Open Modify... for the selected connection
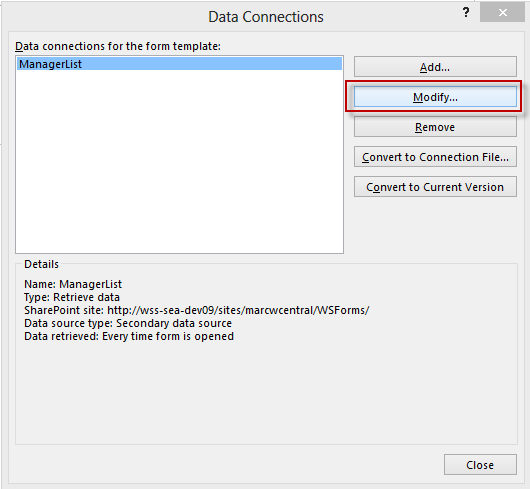Viewport: 530px width, 489px height. click(435, 97)
